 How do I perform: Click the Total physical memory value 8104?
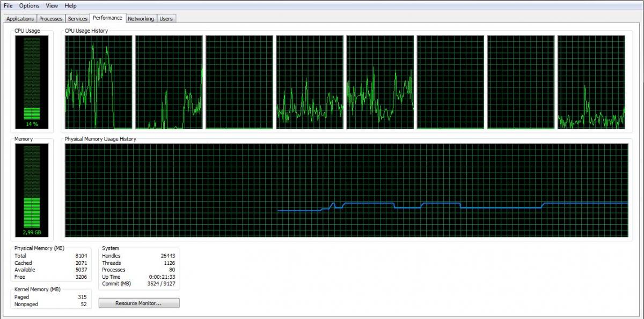pos(81,256)
